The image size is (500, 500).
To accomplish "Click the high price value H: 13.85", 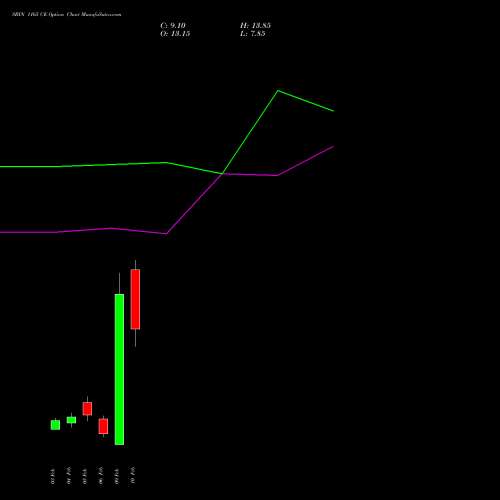I will tap(255, 26).
